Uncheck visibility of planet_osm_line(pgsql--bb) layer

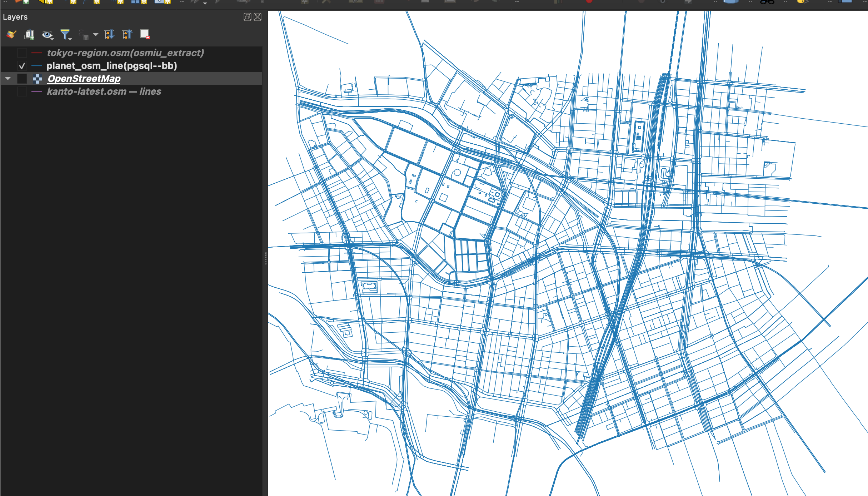coord(23,65)
